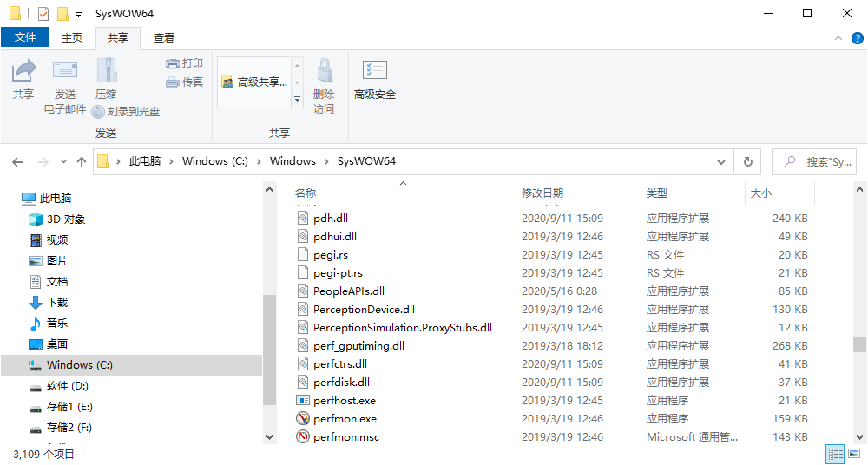Select perfdisk.dll file icon
Screen dimensions: 868x465
[x=303, y=382]
